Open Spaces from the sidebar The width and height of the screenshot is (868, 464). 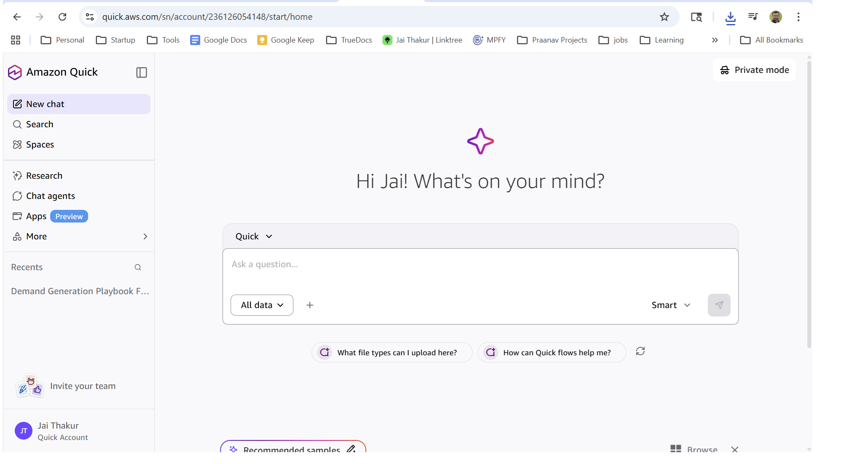[x=40, y=145]
